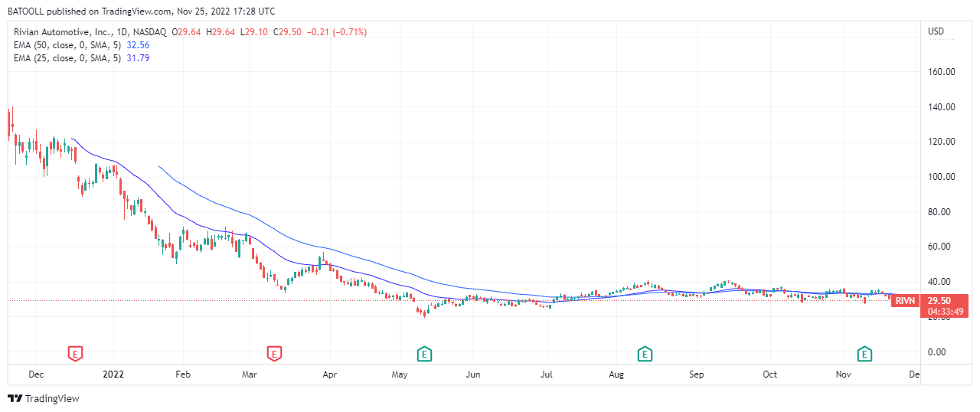
Task: Select the green earnings marker in May
Action: (423, 353)
